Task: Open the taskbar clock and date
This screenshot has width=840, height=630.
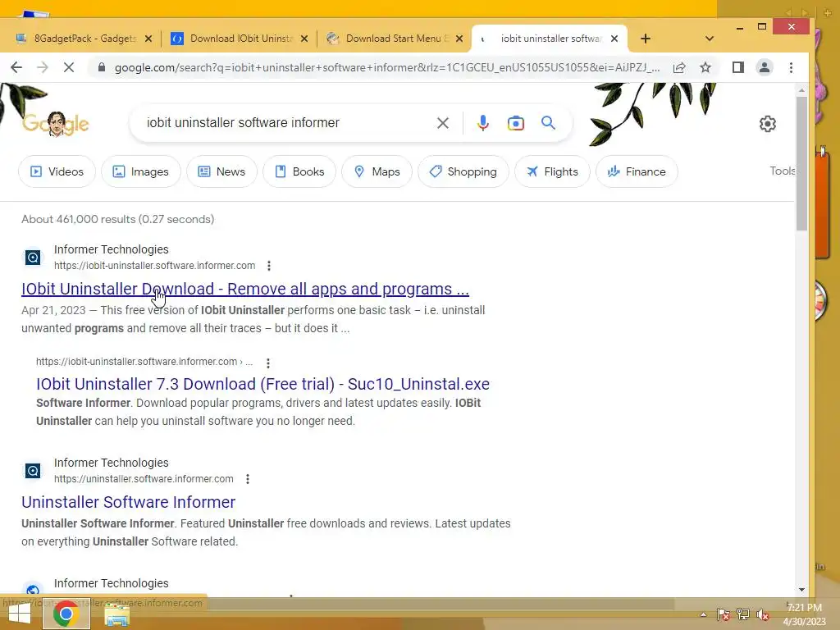Action: (x=804, y=614)
